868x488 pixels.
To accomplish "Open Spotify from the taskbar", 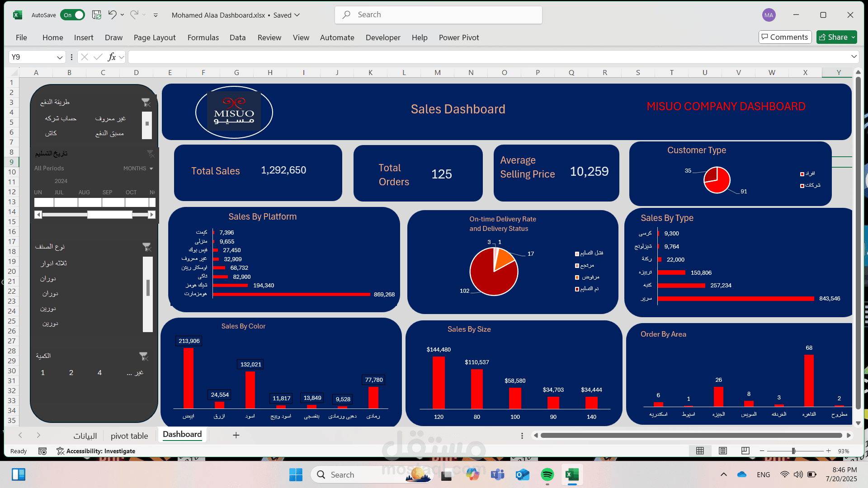I will click(547, 474).
